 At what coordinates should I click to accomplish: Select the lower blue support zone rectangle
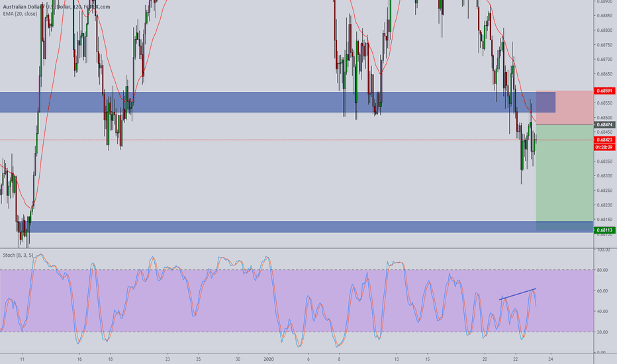tap(265, 226)
